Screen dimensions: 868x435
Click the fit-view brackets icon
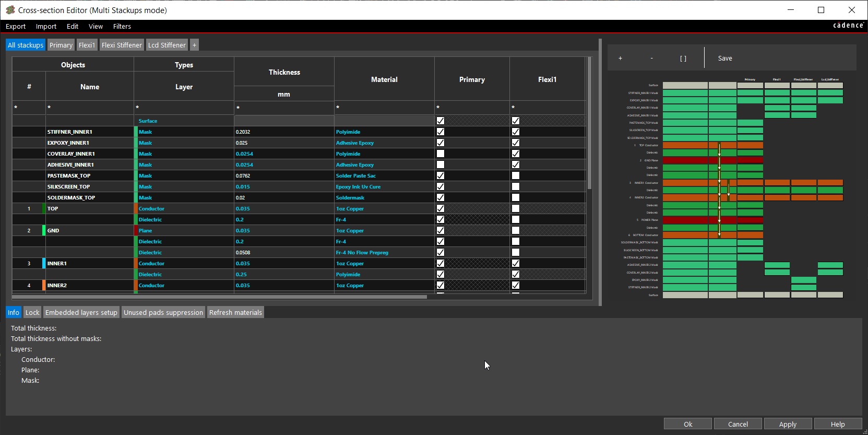(683, 58)
